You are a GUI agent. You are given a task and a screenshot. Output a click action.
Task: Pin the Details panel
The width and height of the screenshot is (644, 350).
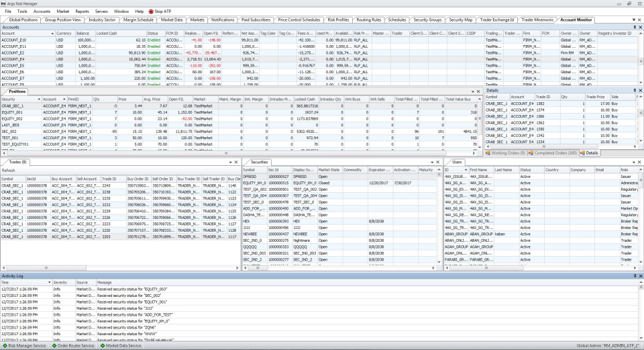click(635, 91)
